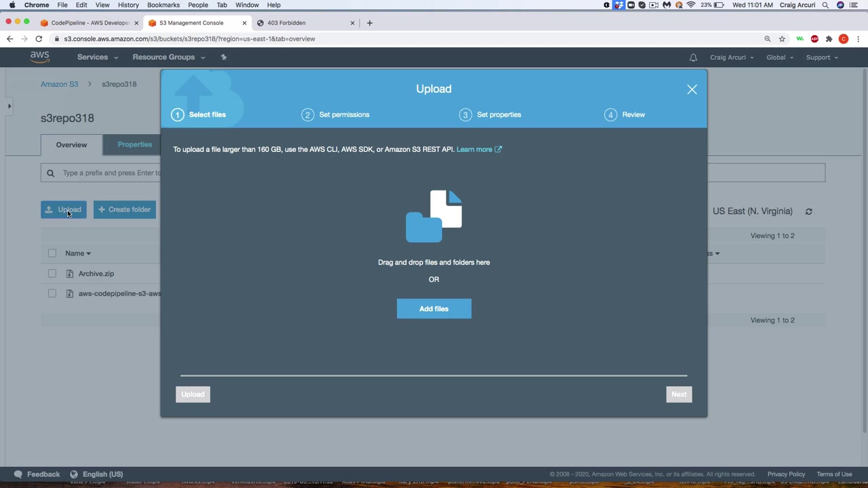Toggle the select-all checkbox in Name header

52,253
